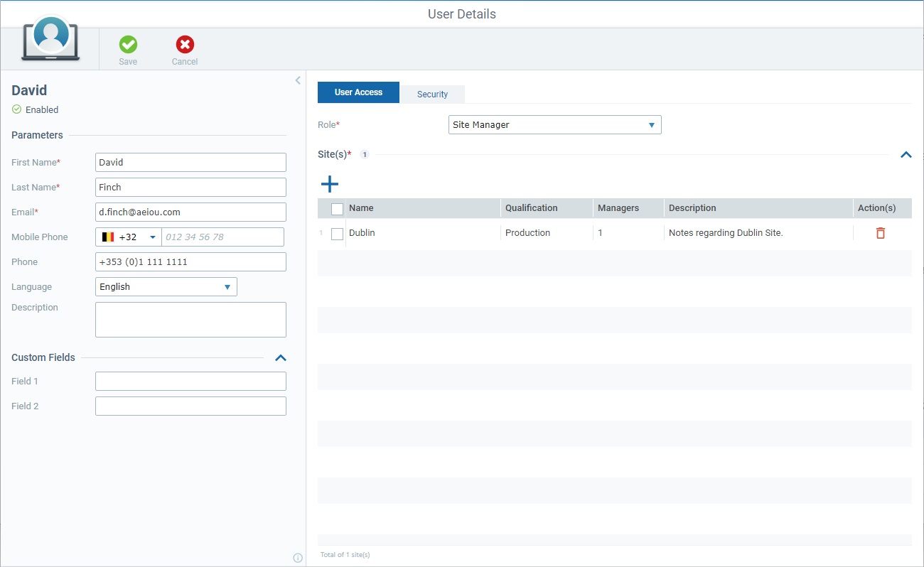Viewport: 924px width, 567px height.
Task: Switch to the Security tab
Action: click(x=432, y=94)
